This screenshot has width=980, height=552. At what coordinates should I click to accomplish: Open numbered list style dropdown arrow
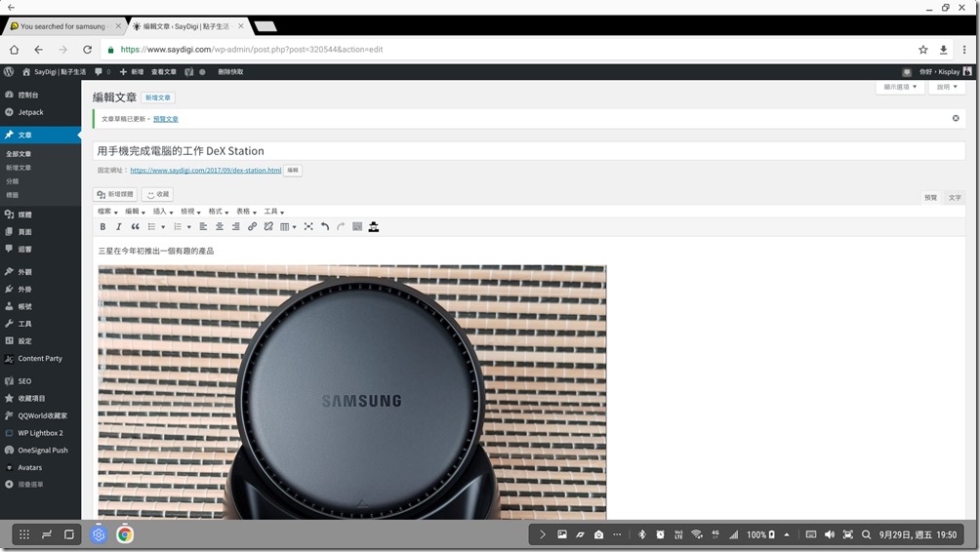188,227
